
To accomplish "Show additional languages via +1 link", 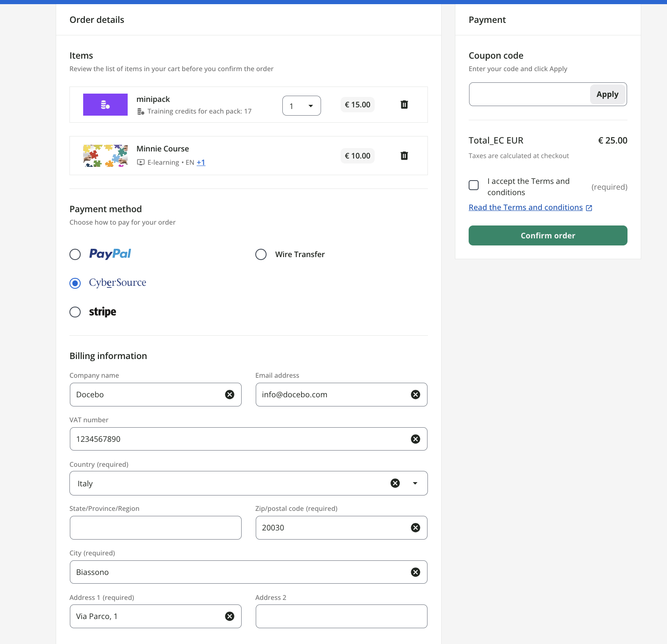I will click(x=201, y=163).
